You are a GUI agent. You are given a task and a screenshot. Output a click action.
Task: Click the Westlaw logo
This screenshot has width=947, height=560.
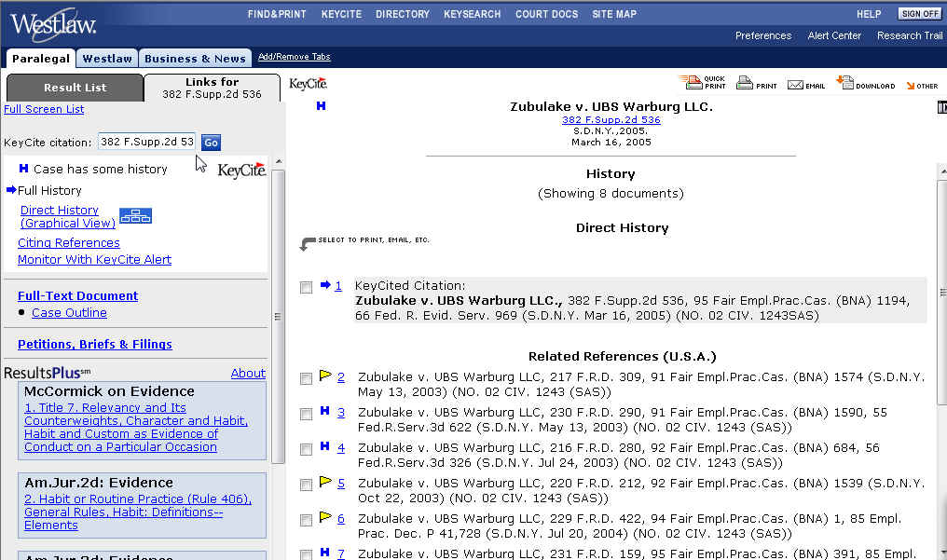point(52,23)
